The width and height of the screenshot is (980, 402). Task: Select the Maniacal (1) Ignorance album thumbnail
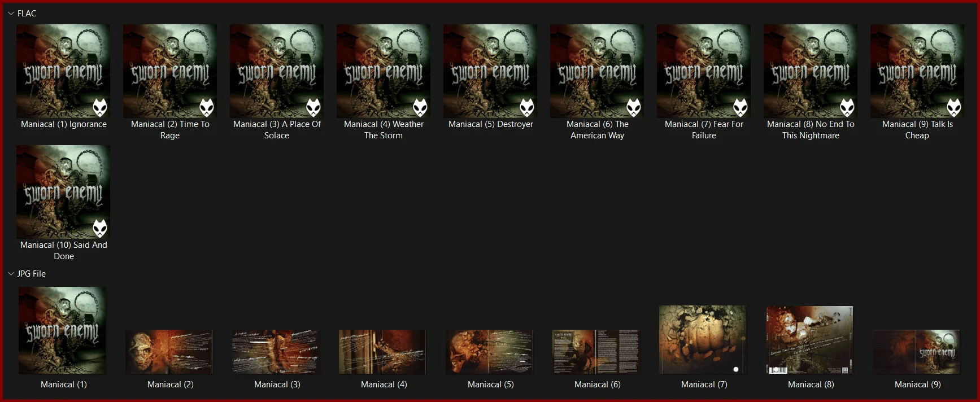63,71
